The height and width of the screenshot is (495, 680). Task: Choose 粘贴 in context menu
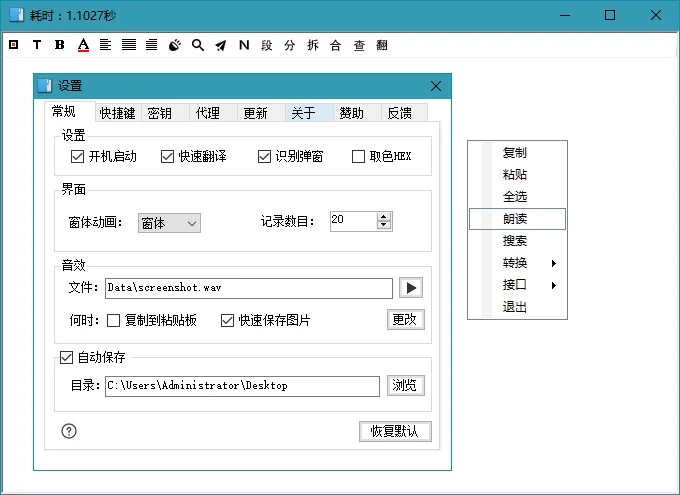tap(517, 174)
